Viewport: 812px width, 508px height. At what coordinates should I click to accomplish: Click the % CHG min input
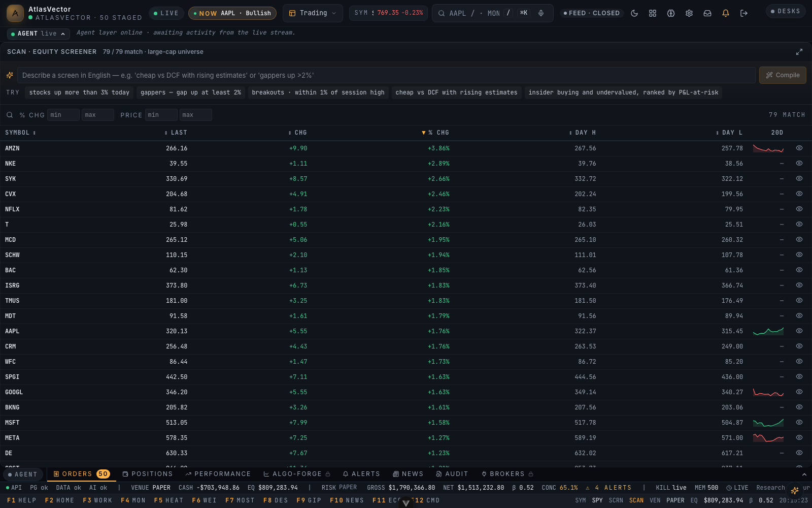[63, 115]
